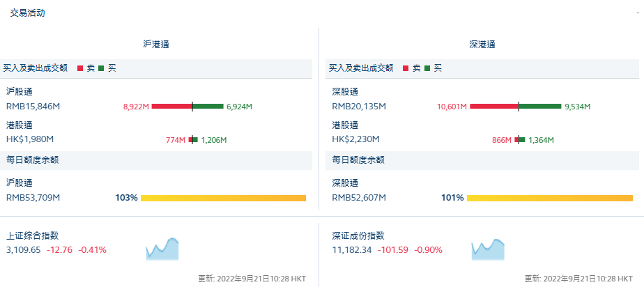644x287 pixels.
Task: Click the green 6,924M buy bar for 沪股通
Action: click(x=208, y=107)
